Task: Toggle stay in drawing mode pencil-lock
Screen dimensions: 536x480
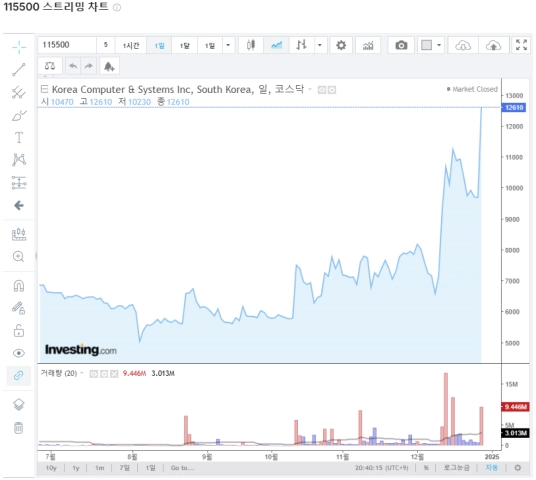Action: point(19,308)
